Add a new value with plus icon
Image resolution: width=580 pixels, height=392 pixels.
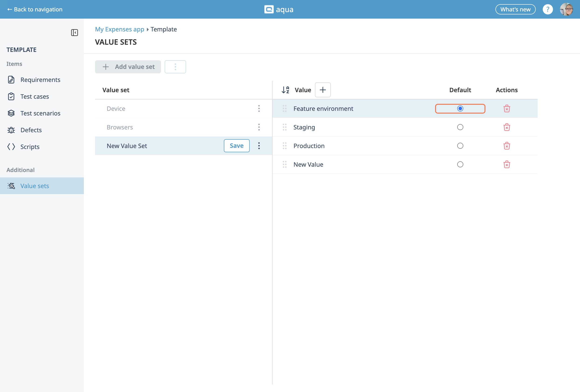coord(323,90)
